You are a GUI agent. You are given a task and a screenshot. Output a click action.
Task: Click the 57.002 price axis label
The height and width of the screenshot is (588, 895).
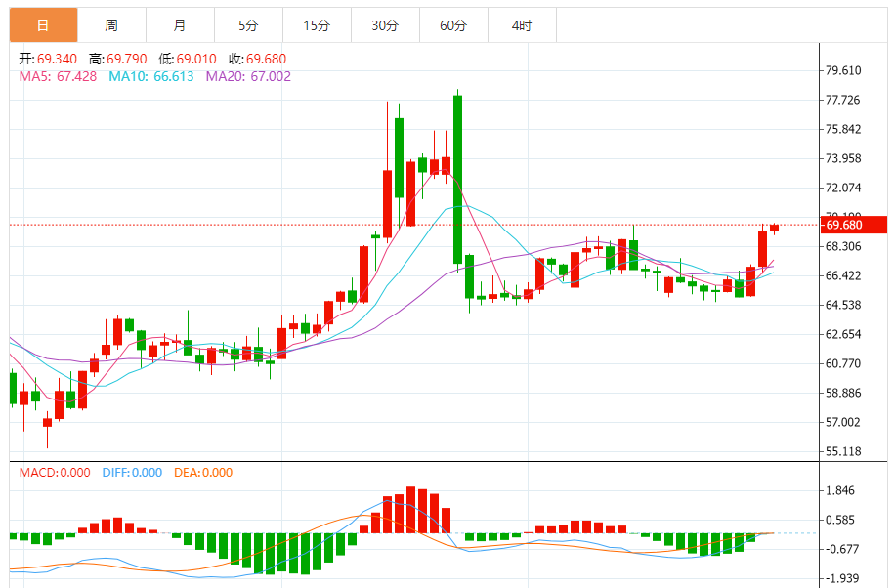point(843,422)
